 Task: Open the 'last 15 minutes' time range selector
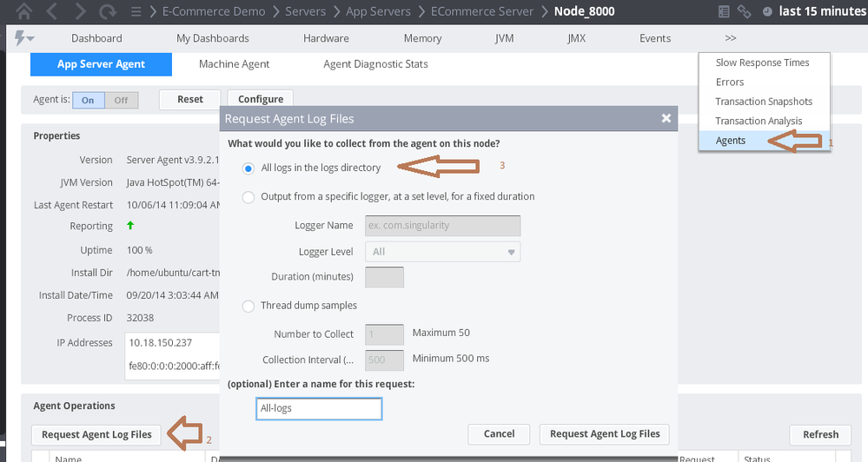(x=812, y=12)
